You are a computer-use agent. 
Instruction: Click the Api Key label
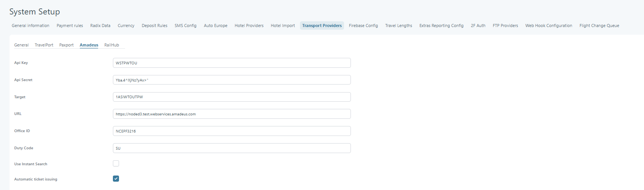click(21, 63)
